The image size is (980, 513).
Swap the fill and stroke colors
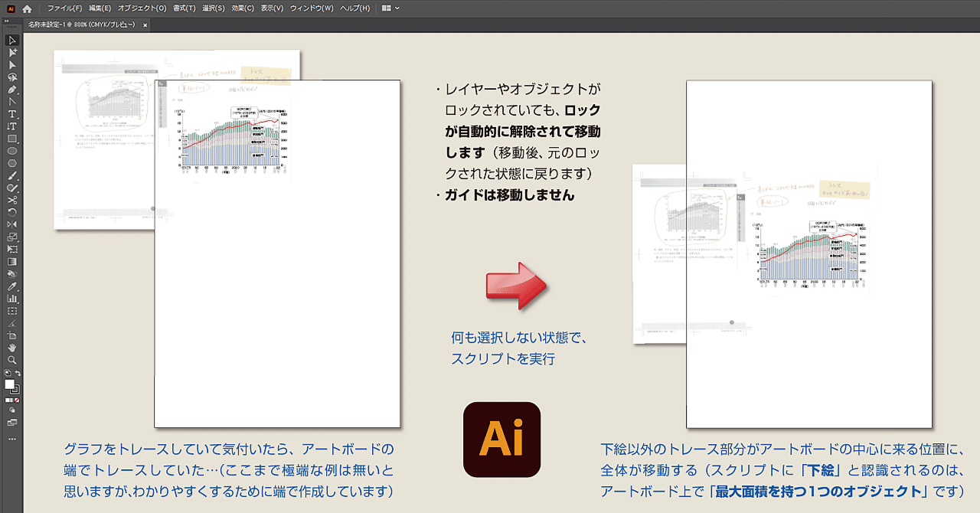point(18,373)
